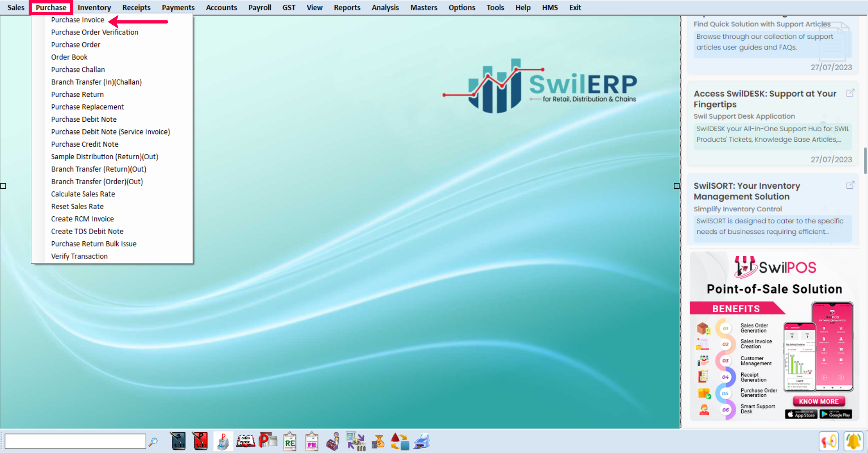
Task: Click the App Store badge
Action: (801, 414)
